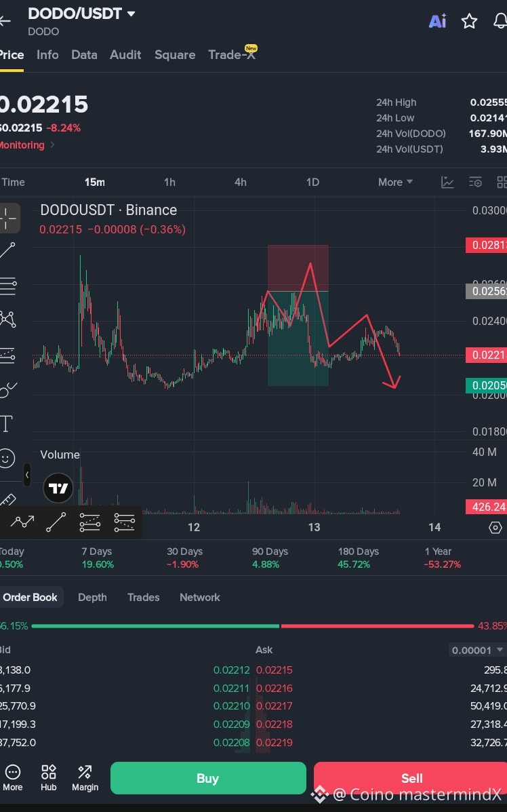507x812 pixels.
Task: Open the Monitoring tag details chevron
Action: [52, 145]
